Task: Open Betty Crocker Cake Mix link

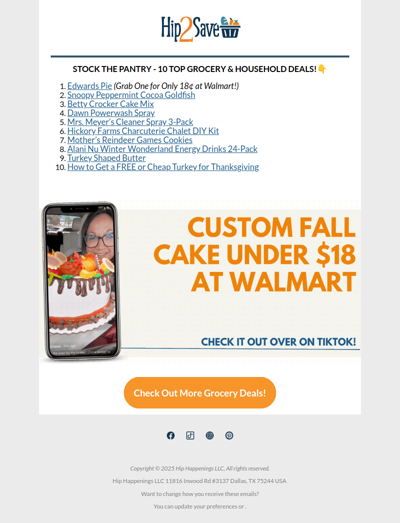Action: [x=110, y=104]
